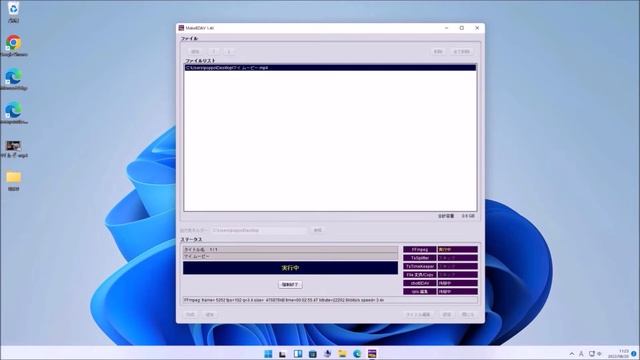
Task: Minimize the MakeBDAV window
Action: pos(447,28)
